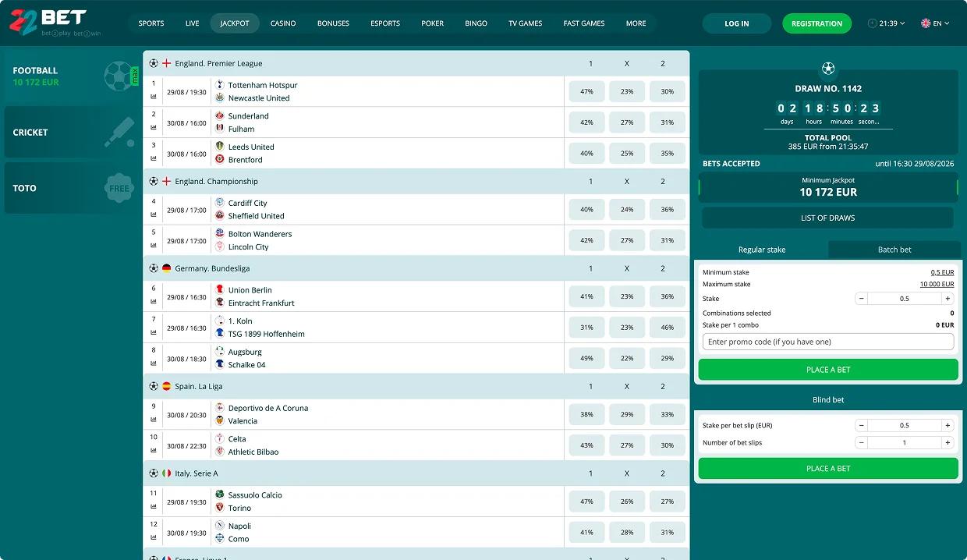Expand the MORE navigation menu
This screenshot has height=560, width=967.
(636, 23)
